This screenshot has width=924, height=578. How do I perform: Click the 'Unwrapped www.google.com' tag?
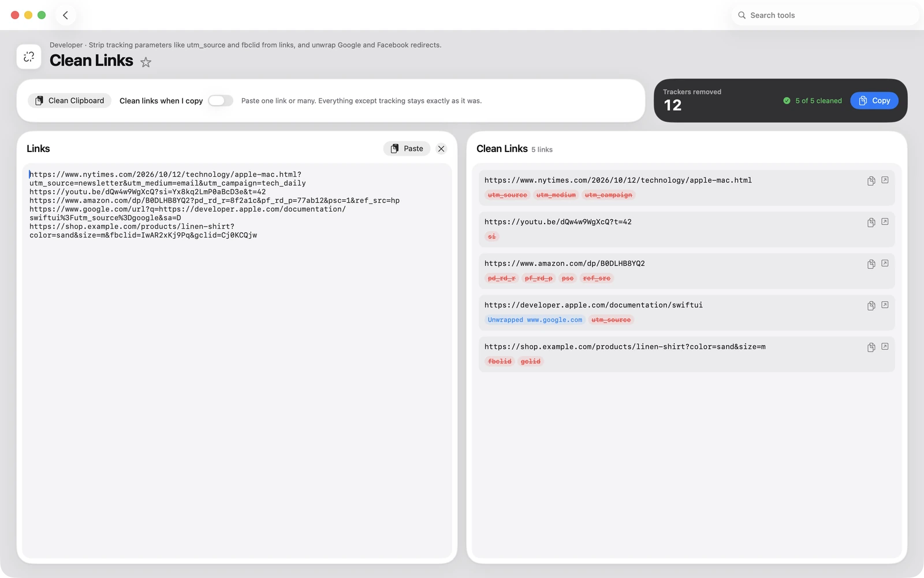[535, 320]
